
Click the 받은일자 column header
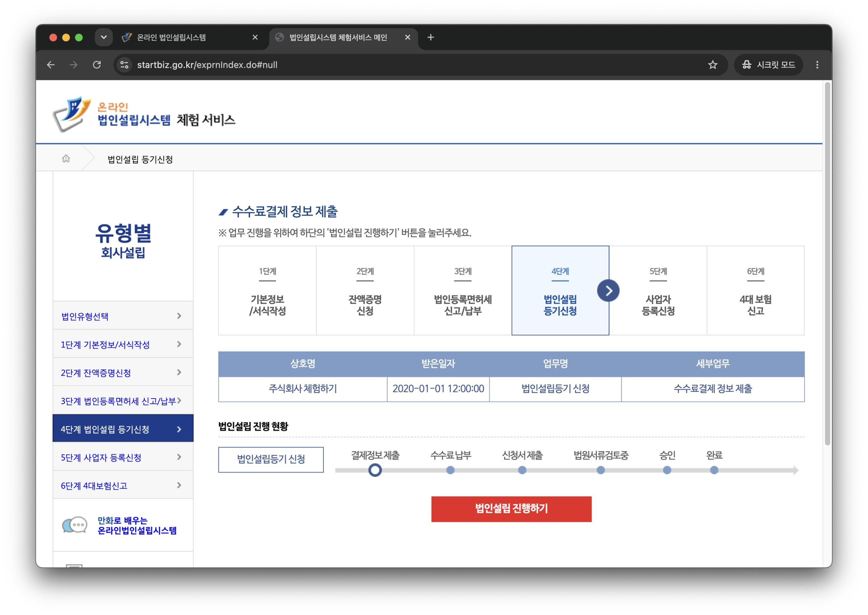click(x=438, y=364)
